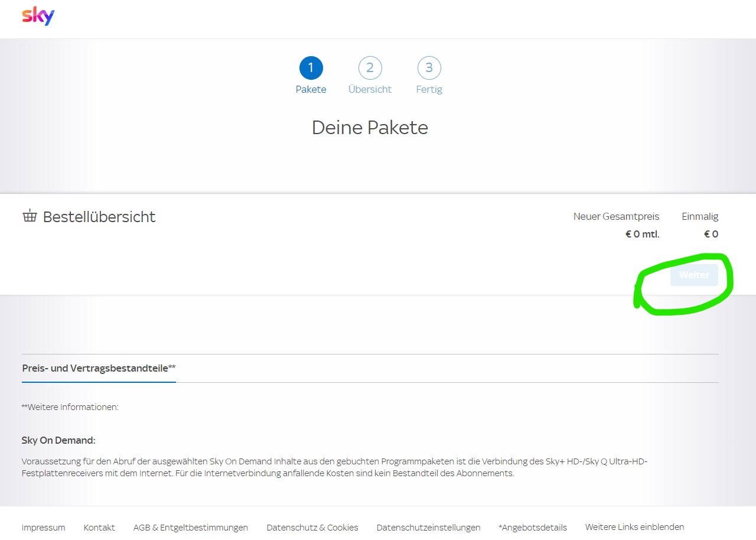Viewport: 756px width, 540px height.
Task: Select step 2 Übersicht circle
Action: 370,68
